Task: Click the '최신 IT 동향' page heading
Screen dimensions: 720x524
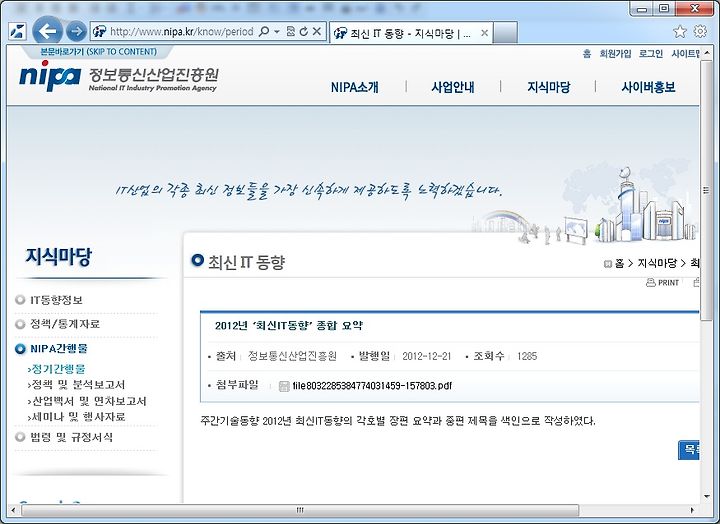Action: click(x=247, y=262)
